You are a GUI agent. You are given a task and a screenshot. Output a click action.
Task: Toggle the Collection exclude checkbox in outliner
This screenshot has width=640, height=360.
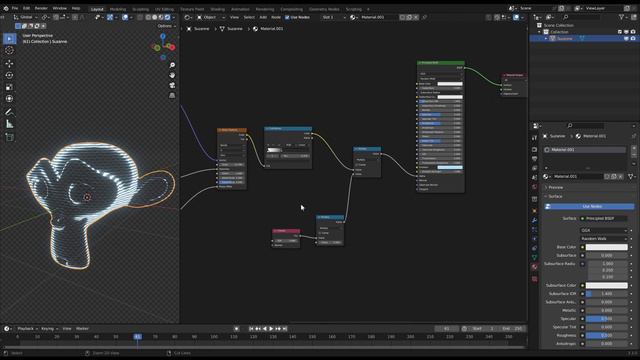tap(620, 32)
